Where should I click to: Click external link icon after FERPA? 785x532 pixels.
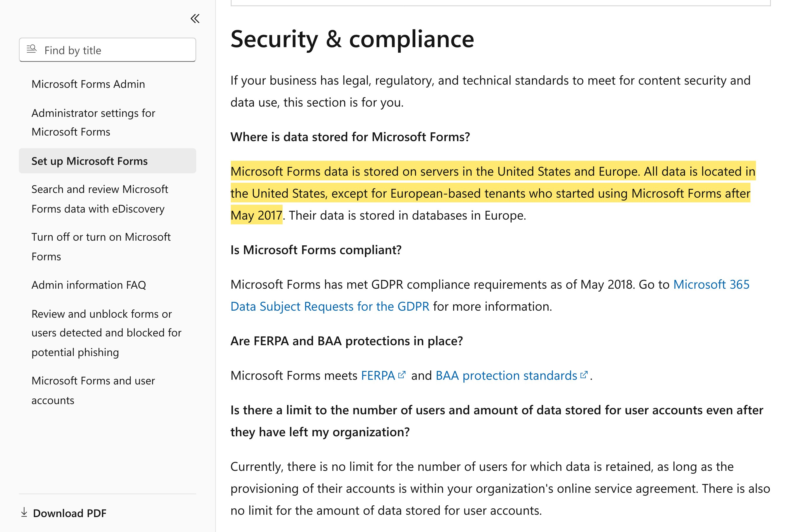tap(402, 375)
